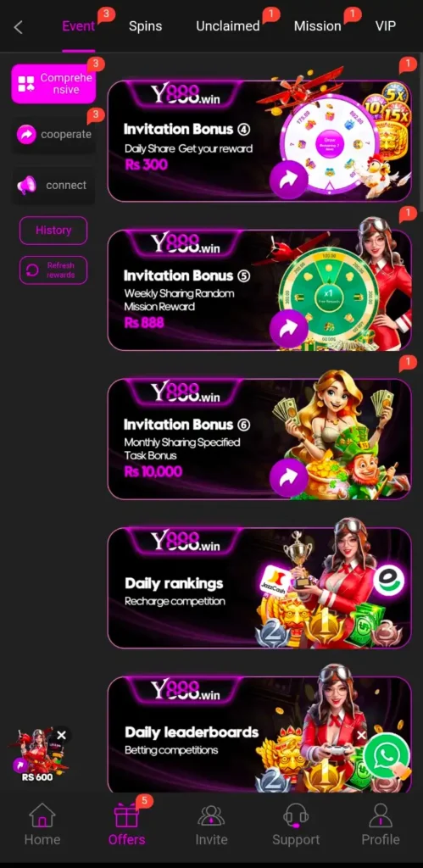Open Invite in bottom navigation
This screenshot has width=423, height=868.
tap(211, 824)
